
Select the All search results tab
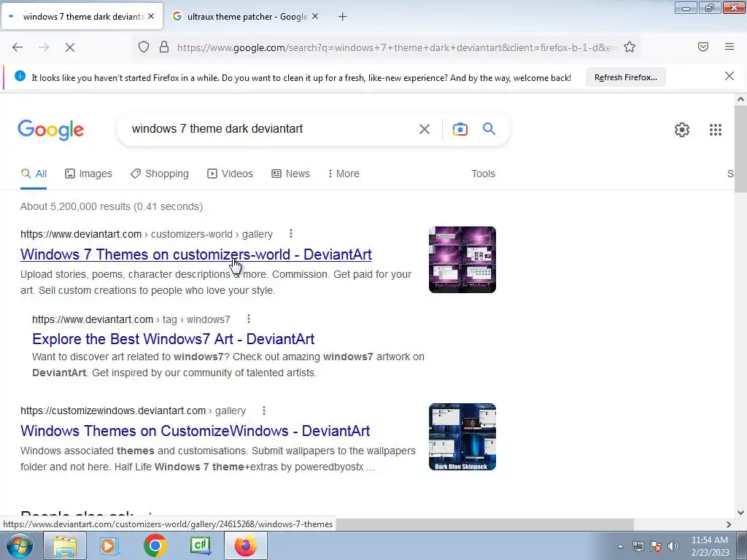pyautogui.click(x=34, y=174)
